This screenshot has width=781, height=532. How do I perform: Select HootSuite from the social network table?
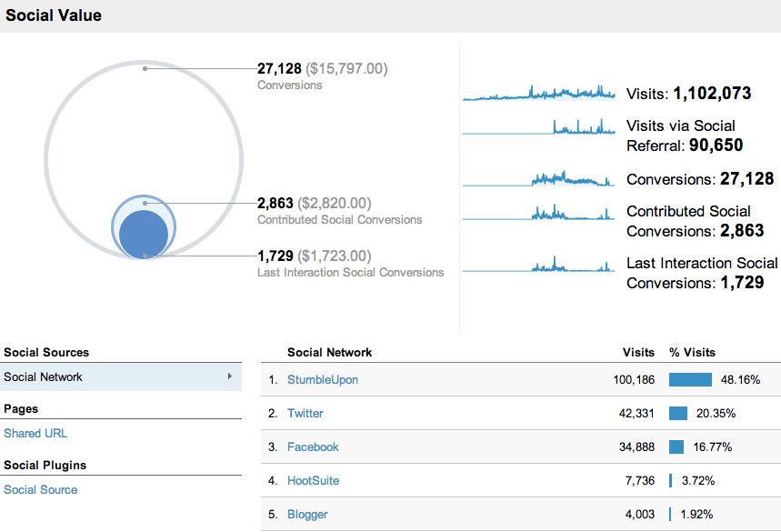pyautogui.click(x=313, y=480)
